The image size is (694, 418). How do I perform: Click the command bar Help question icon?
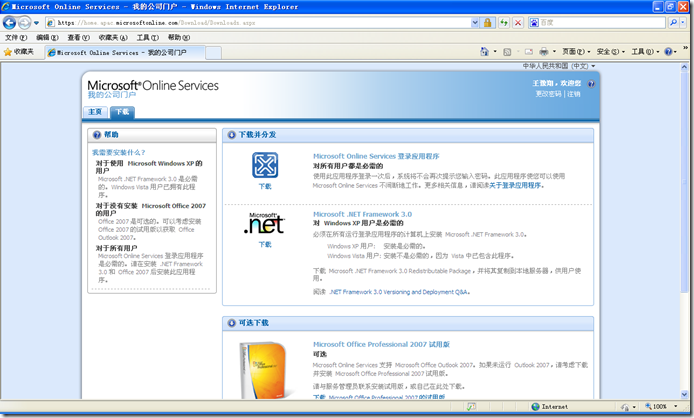point(668,52)
